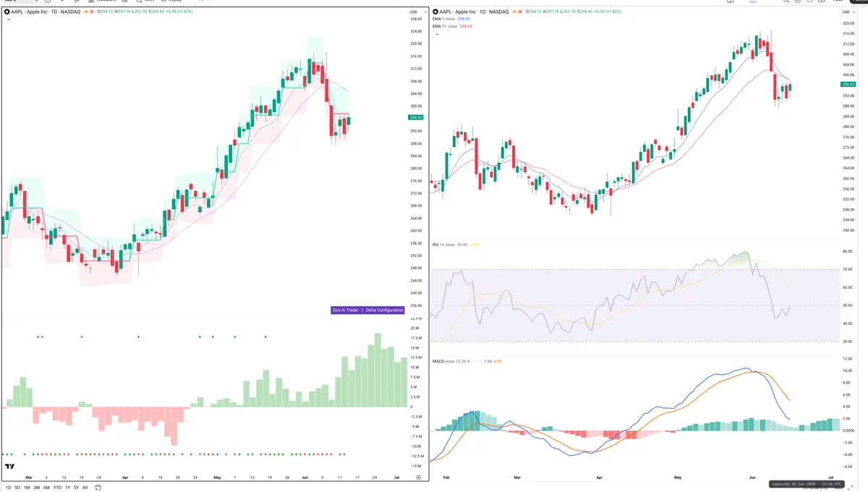Select the 1Y time range
The image size is (868, 492).
tap(67, 488)
